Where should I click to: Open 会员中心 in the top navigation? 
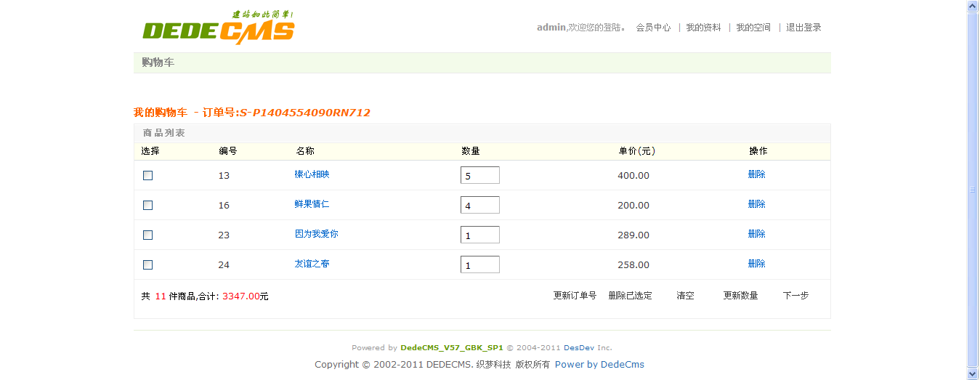653,28
